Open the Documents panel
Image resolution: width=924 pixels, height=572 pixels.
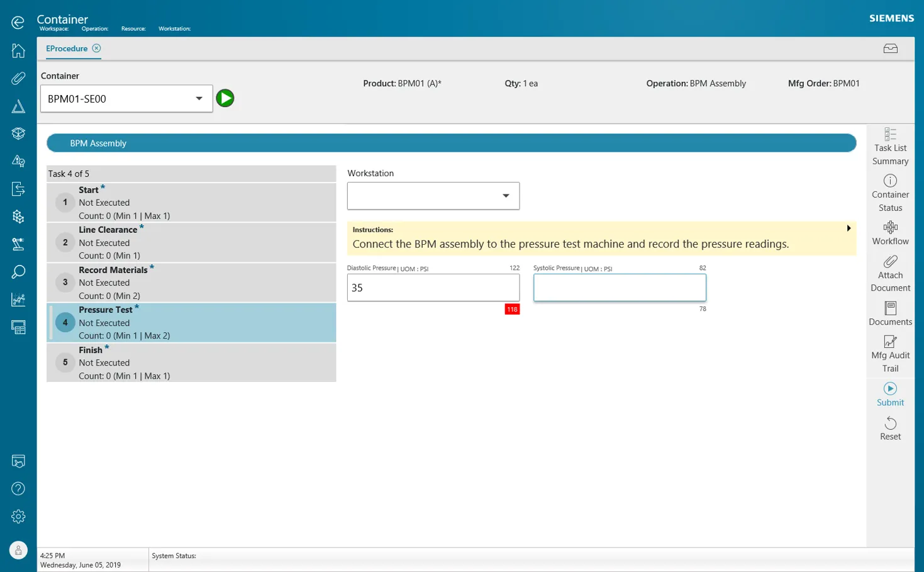[x=889, y=313]
